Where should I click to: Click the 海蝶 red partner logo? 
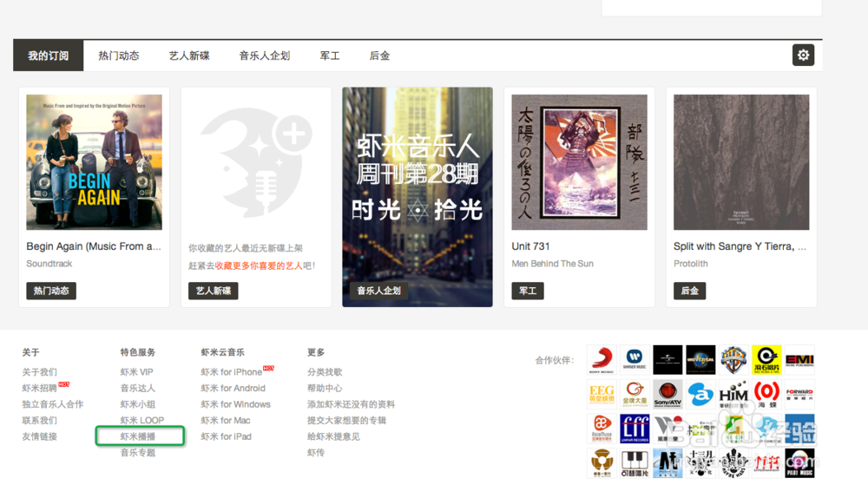pyautogui.click(x=766, y=394)
